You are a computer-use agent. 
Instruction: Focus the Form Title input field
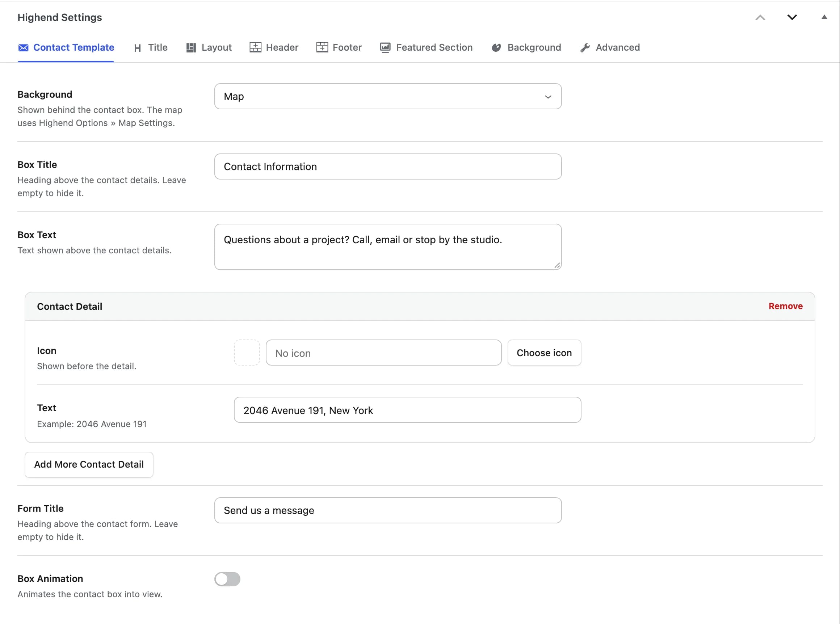pyautogui.click(x=388, y=510)
